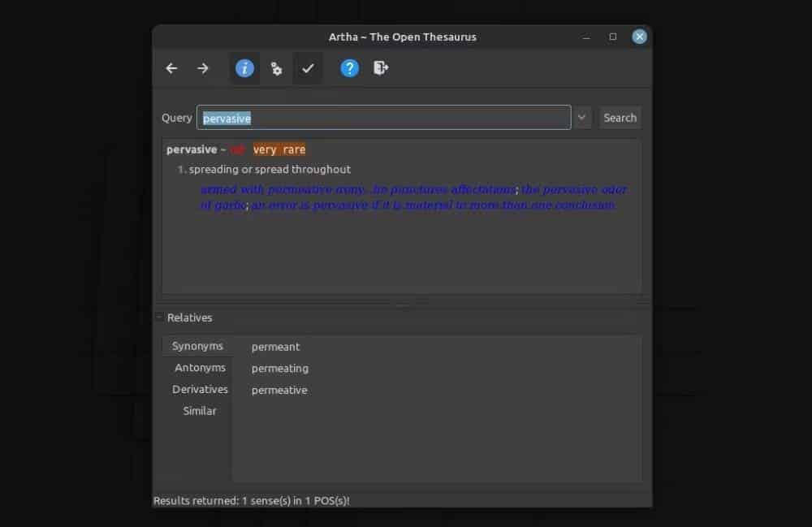Screen dimensions: 812x527
Task: Select the synonym 'permeating'
Action: point(280,368)
